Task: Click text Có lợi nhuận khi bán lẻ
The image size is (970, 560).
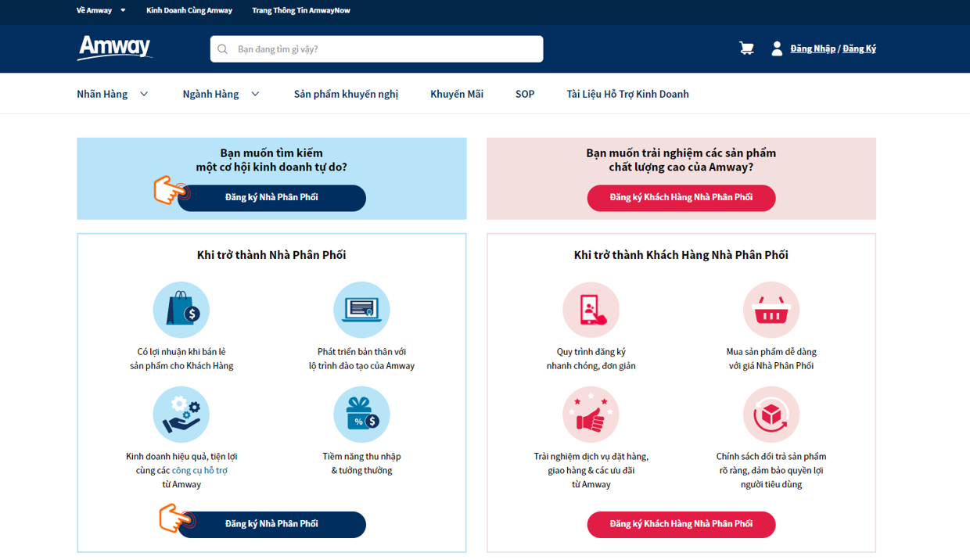Action: pos(181,352)
